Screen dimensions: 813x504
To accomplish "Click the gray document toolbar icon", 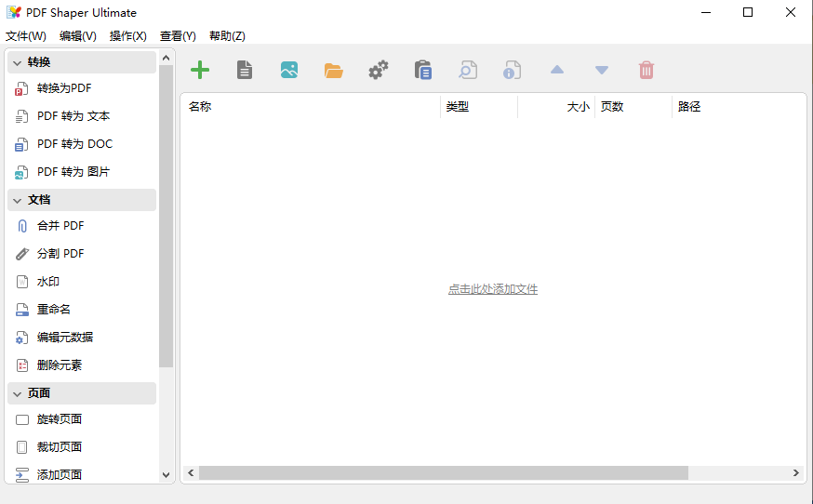I will pos(245,70).
